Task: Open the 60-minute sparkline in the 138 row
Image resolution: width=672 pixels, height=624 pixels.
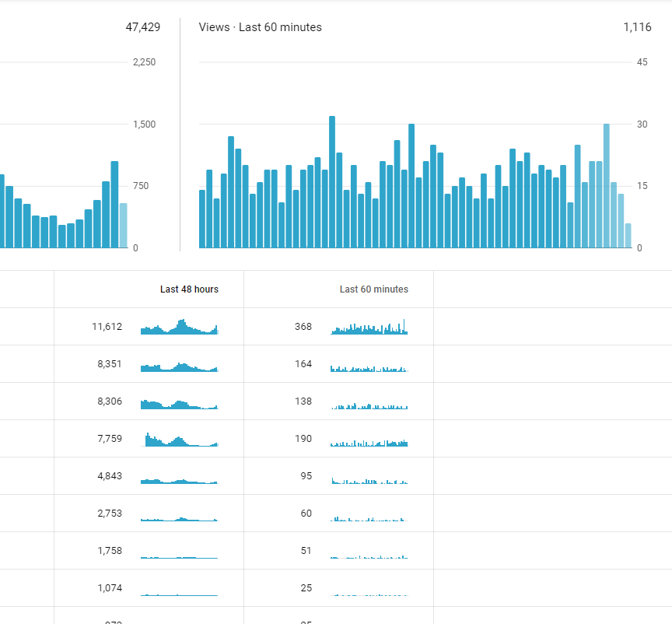Action: [369, 406]
